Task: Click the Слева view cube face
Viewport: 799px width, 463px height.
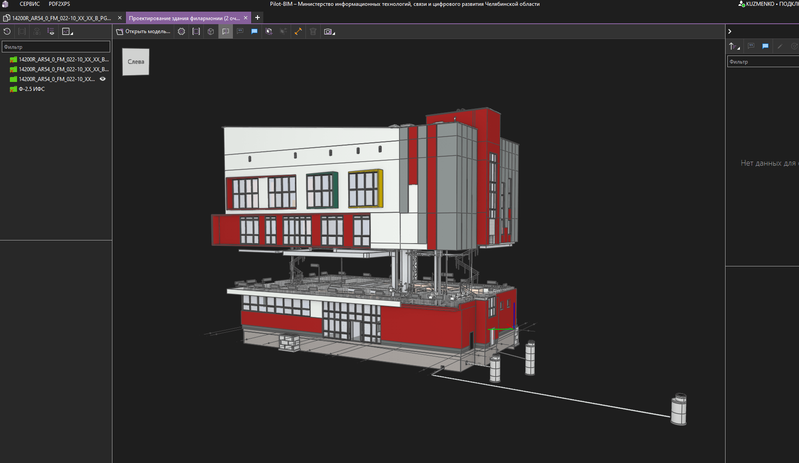Action: pyautogui.click(x=136, y=62)
